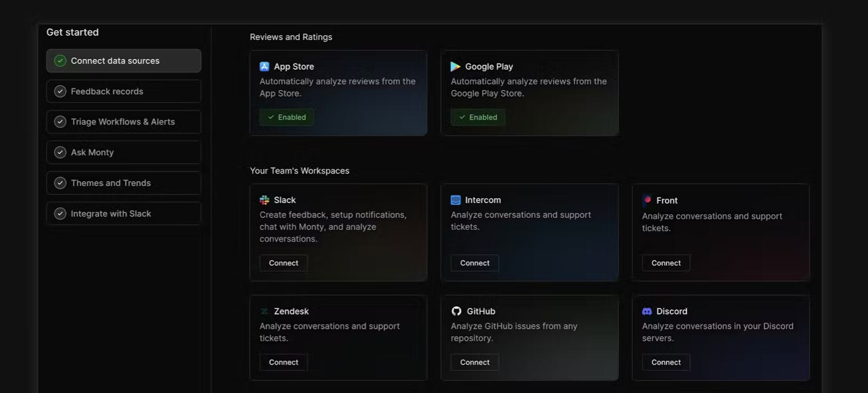Image resolution: width=868 pixels, height=393 pixels.
Task: Click the check circle beside Integrate with Slack
Action: click(60, 214)
